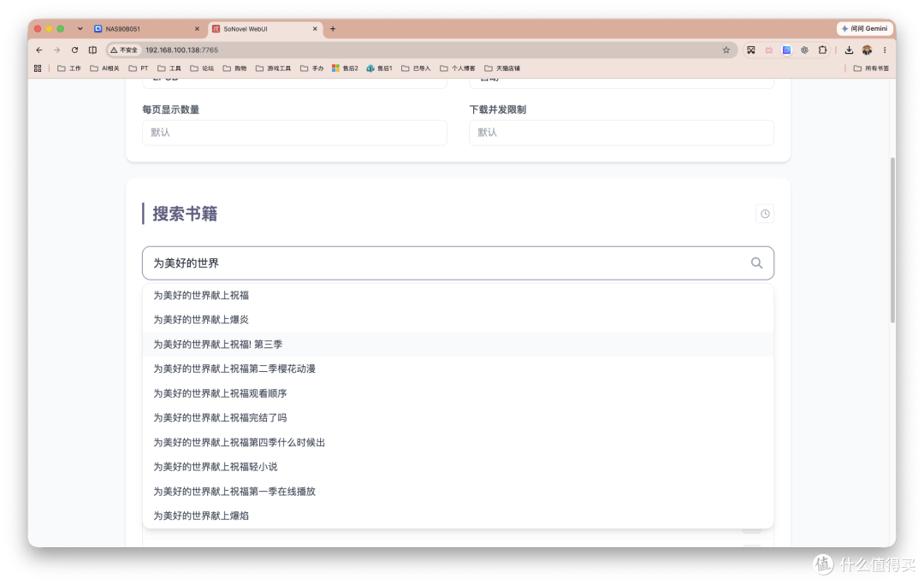Open the 工具 bookmark folder
This screenshot has width=924, height=584.
169,68
